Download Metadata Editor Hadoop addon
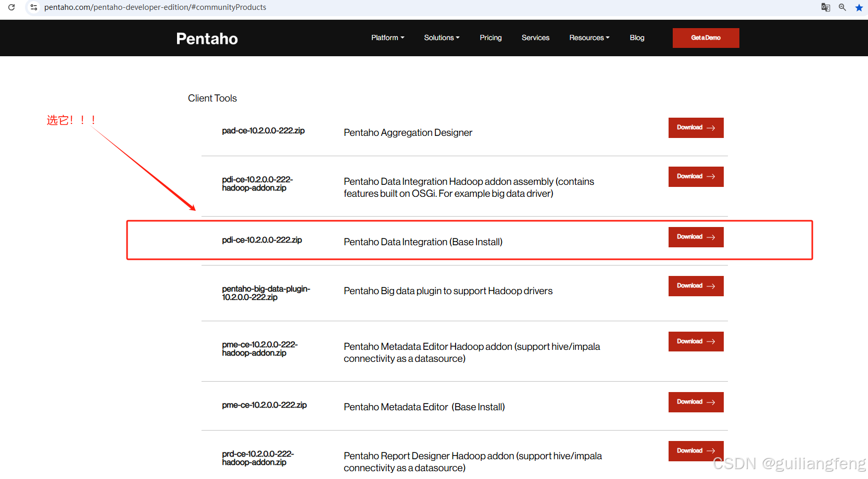 (x=696, y=342)
